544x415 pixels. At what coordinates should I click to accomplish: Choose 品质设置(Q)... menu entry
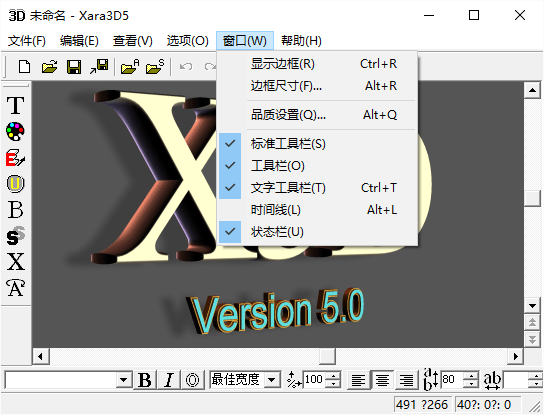317,115
